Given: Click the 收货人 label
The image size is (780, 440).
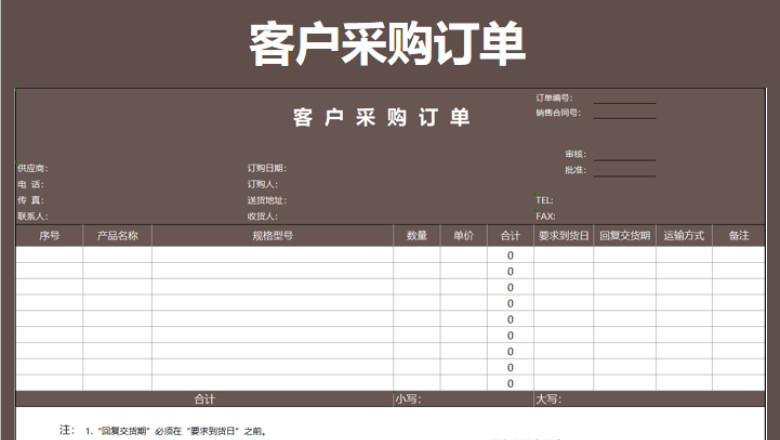Looking at the screenshot, I should 263,216.
